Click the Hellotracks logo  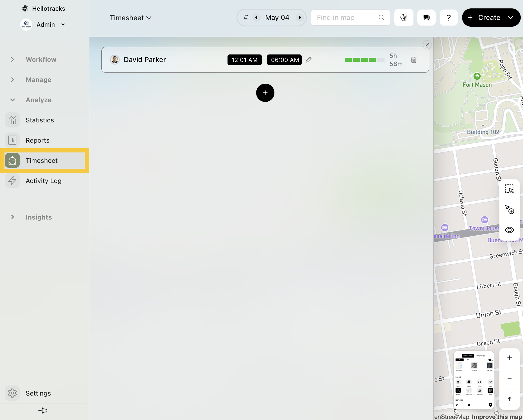pos(25,8)
